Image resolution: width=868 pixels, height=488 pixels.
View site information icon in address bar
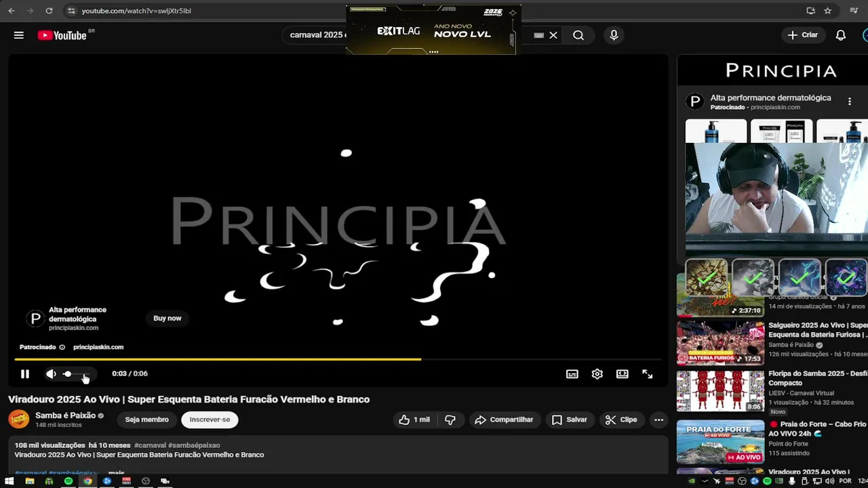72,11
